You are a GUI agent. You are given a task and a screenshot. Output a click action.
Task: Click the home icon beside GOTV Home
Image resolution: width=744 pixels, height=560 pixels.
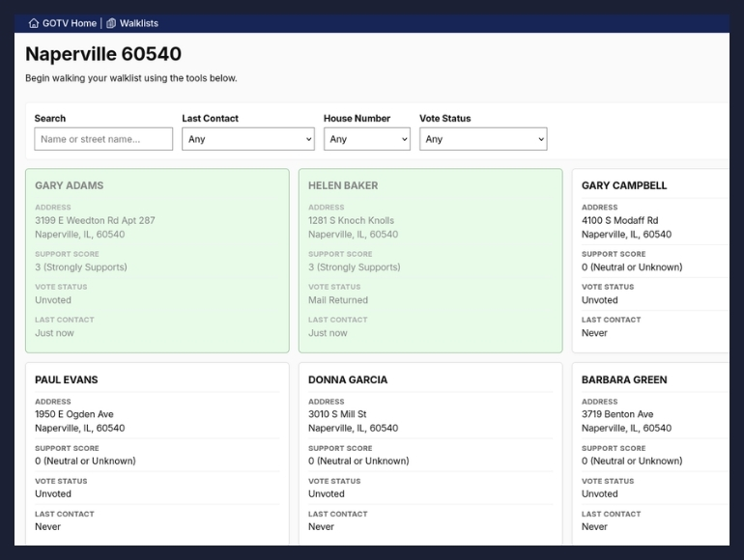click(x=34, y=23)
